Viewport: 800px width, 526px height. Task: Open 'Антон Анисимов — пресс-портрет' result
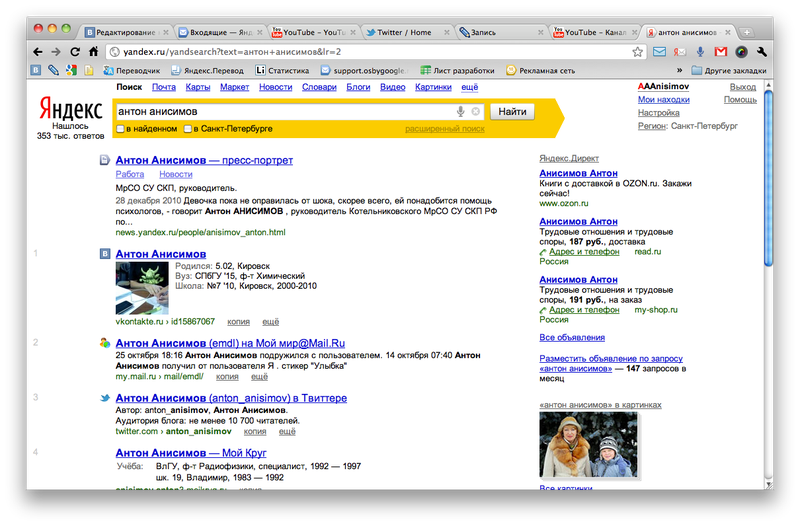point(204,160)
